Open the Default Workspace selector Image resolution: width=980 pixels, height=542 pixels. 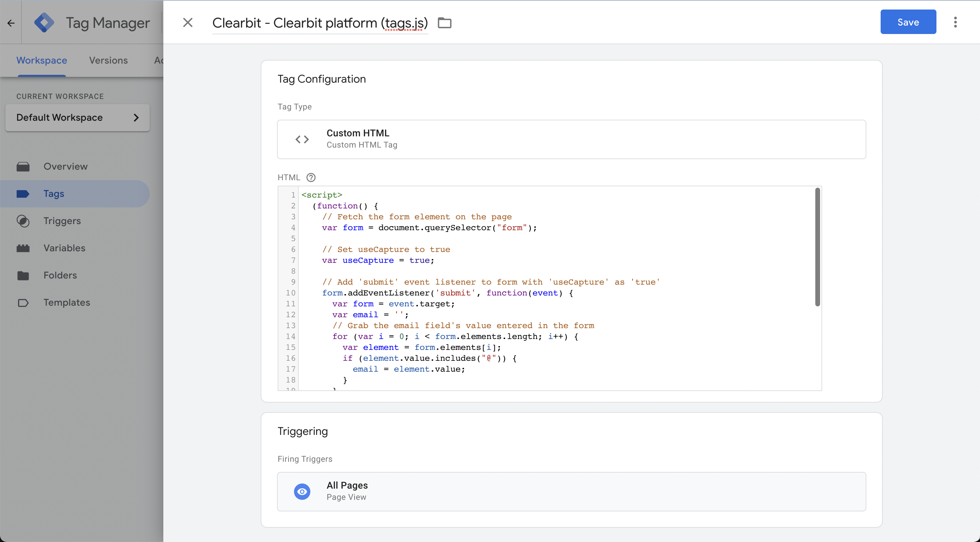point(78,117)
